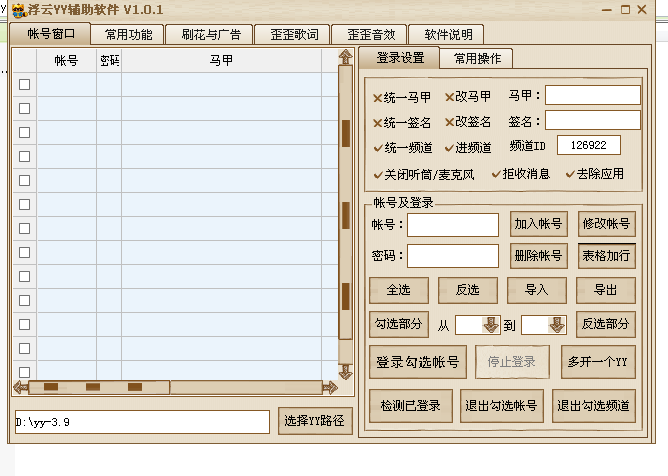Click the 退出勾选帐号 button
This screenshot has width=668, height=476.
[502, 406]
